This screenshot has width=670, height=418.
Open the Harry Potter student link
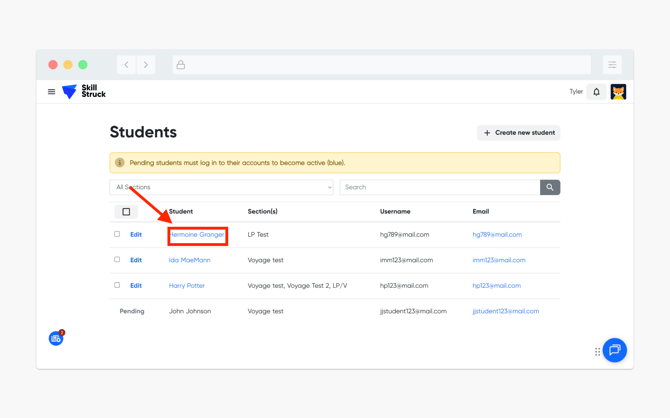coord(187,286)
